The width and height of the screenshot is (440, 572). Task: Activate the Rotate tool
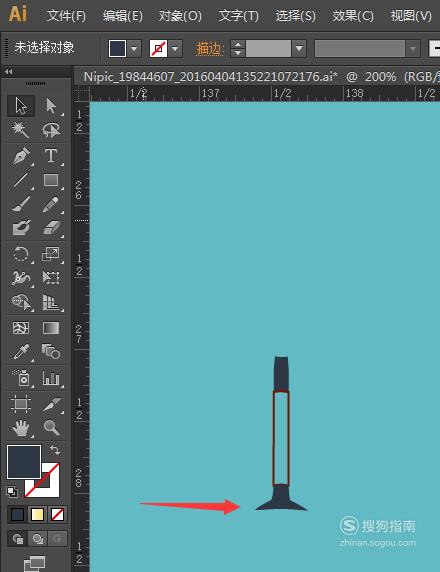[21, 254]
